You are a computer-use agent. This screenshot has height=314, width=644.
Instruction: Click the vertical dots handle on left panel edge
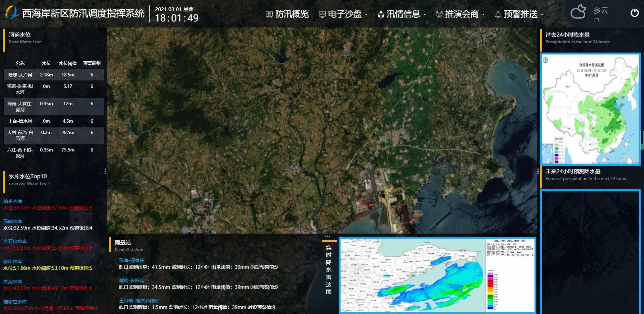click(105, 171)
